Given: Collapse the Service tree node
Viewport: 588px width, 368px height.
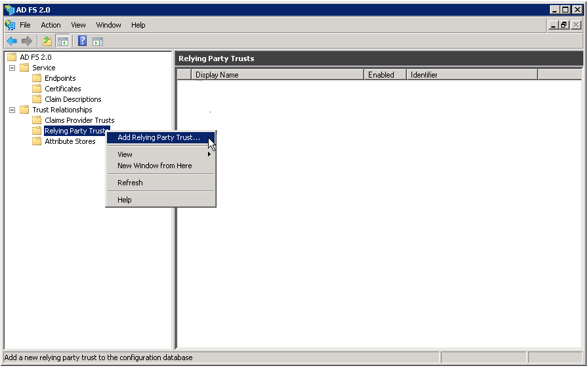Looking at the screenshot, I should 12,68.
